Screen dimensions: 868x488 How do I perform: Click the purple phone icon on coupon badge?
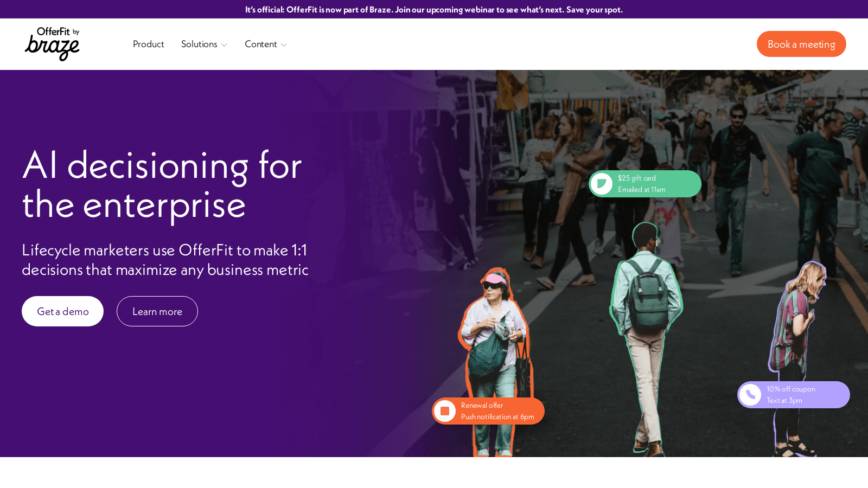pos(750,395)
